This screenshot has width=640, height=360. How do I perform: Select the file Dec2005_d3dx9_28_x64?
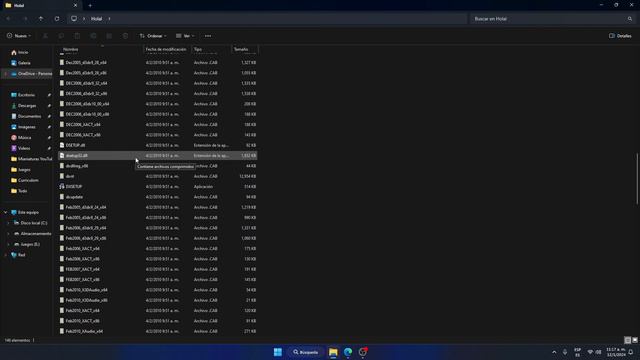coord(158,62)
